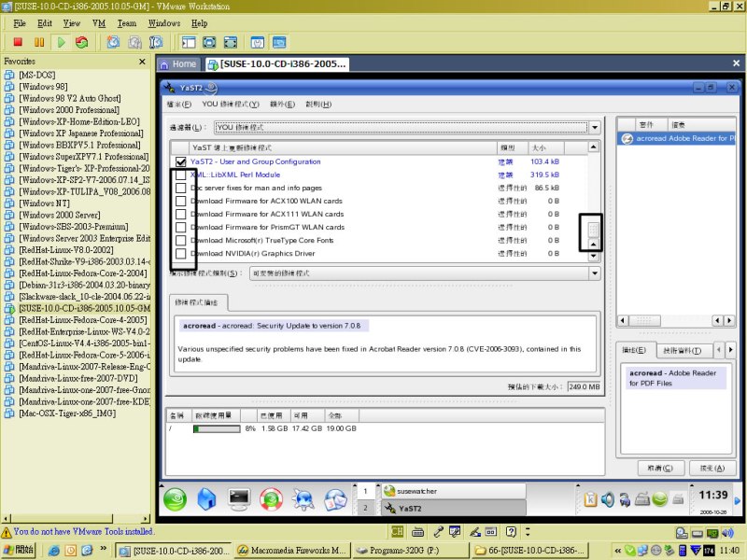747x560 pixels.
Task: Click the Windows 開始 Start button
Action: point(18,550)
